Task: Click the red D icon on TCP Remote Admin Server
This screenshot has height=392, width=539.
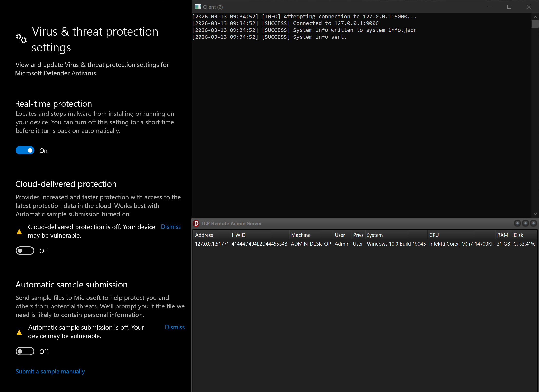Action: point(196,223)
